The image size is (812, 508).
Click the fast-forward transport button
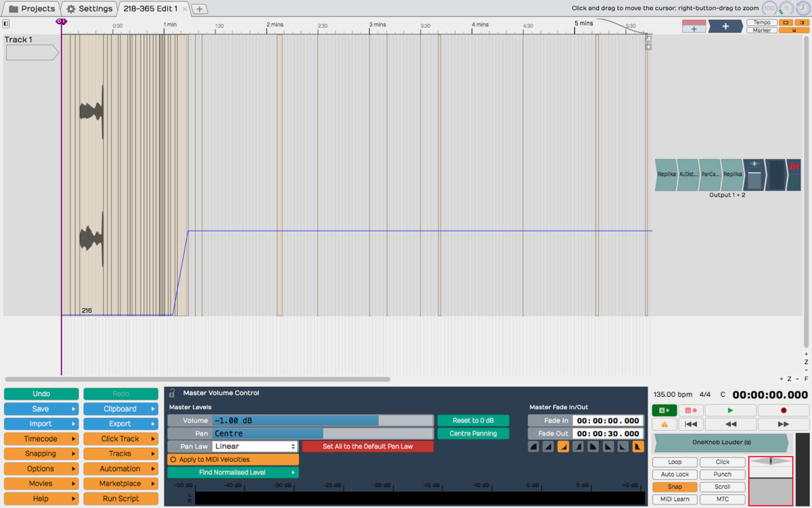[784, 424]
